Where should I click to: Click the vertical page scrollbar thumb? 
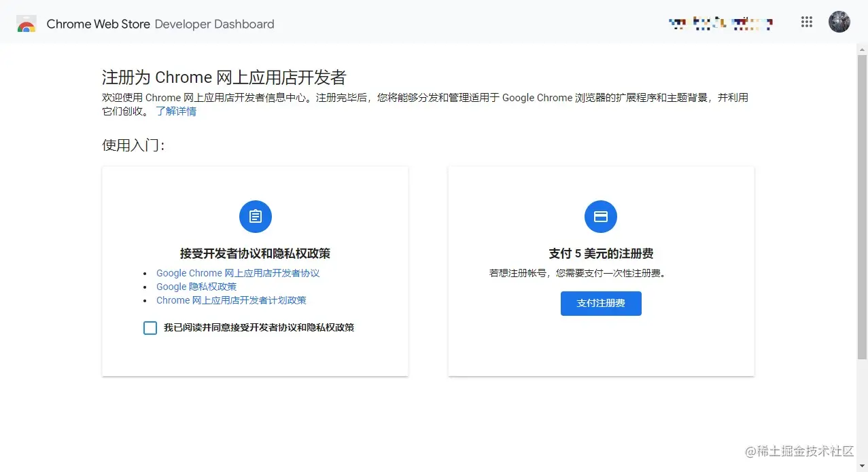tap(862, 207)
